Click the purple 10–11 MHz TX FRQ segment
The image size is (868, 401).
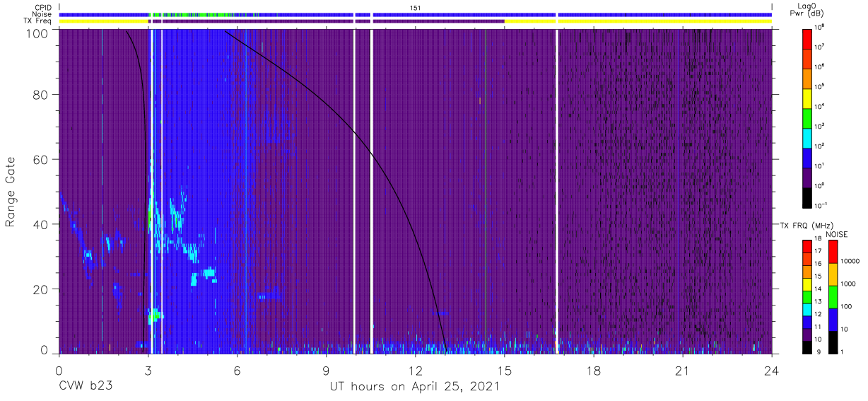[x=807, y=333]
